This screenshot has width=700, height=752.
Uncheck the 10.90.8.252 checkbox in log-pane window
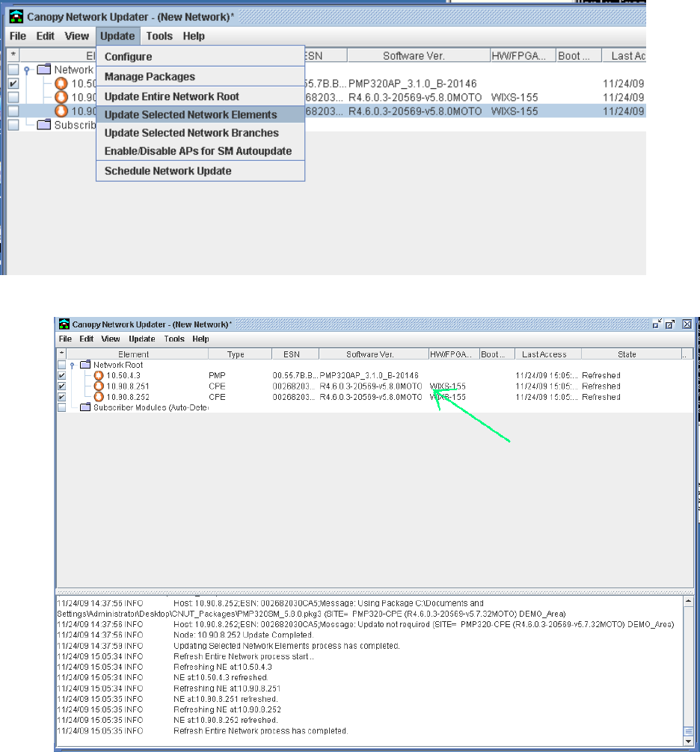coord(62,397)
